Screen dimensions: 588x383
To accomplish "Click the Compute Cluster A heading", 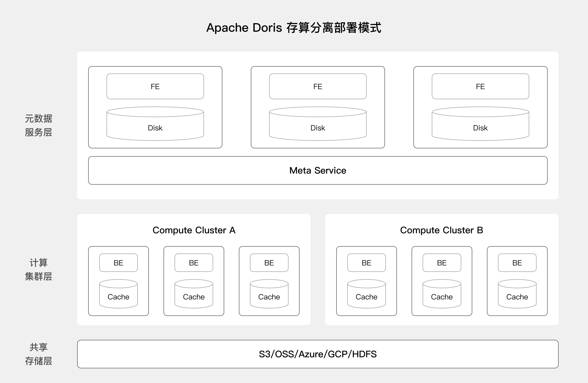I will coord(194,230).
